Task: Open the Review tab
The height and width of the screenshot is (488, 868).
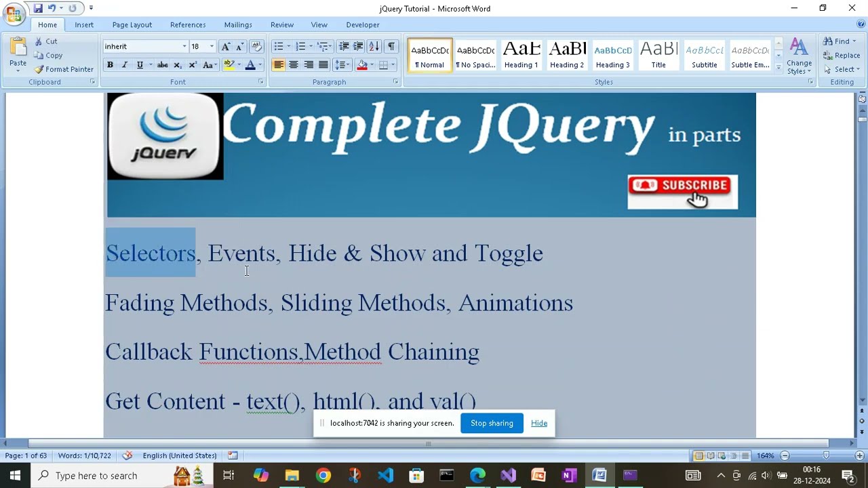Action: [282, 24]
